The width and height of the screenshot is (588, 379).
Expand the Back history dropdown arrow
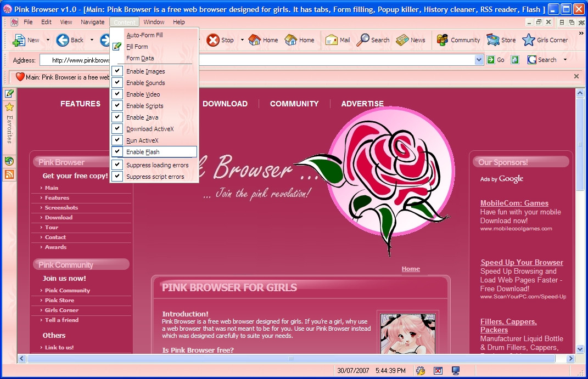tap(92, 40)
